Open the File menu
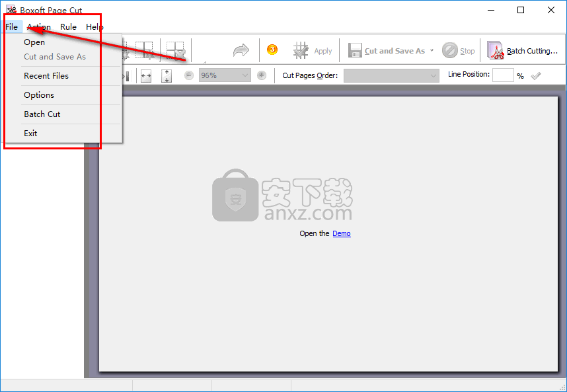 pyautogui.click(x=12, y=26)
